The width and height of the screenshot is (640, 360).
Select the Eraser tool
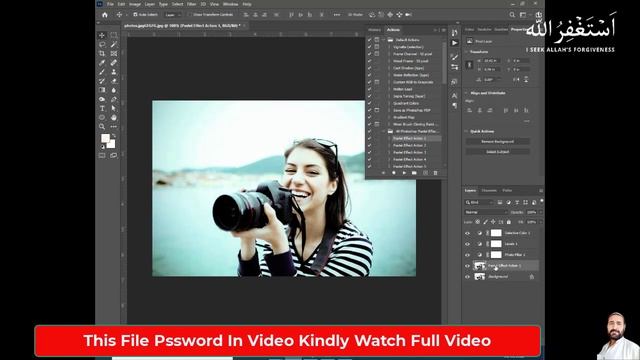tap(113, 81)
